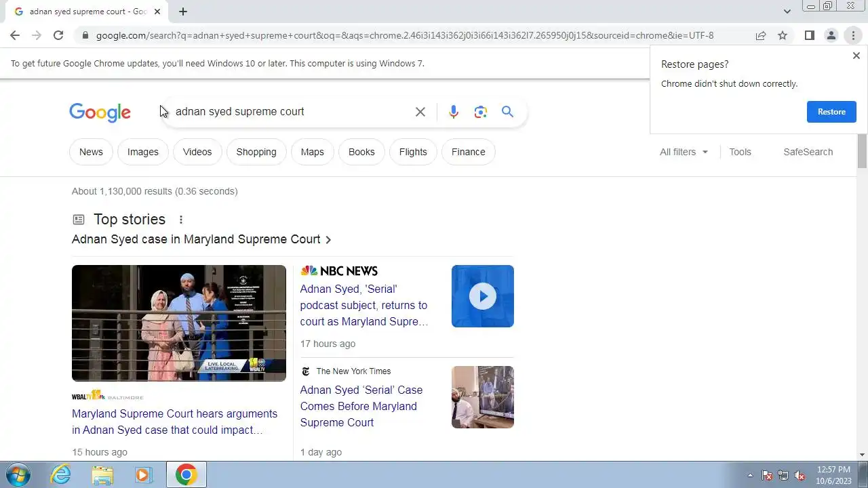Viewport: 868px width, 488px height.
Task: Filter results by Videos
Action: pyautogui.click(x=197, y=152)
